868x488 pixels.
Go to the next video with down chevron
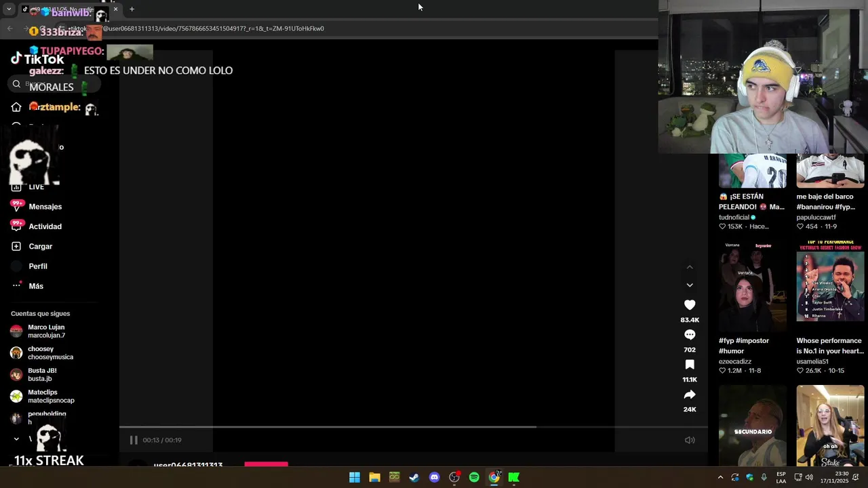click(x=690, y=285)
